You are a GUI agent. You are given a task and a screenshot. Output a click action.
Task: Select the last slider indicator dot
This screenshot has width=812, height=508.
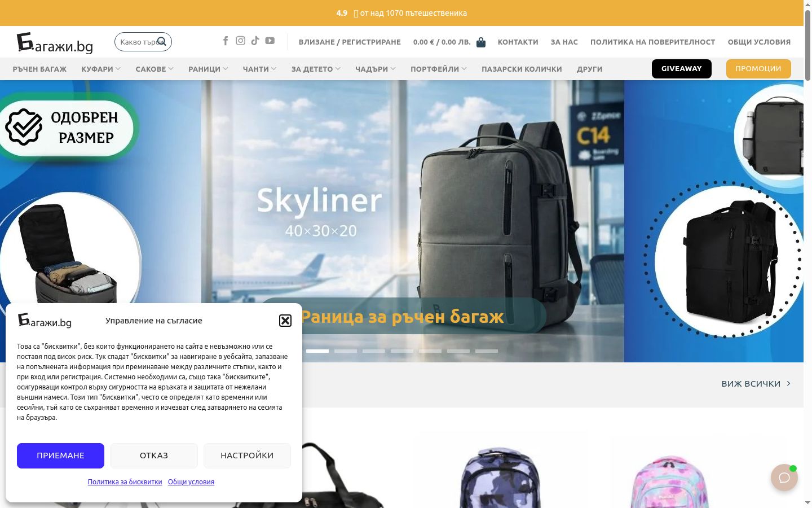coord(487,351)
